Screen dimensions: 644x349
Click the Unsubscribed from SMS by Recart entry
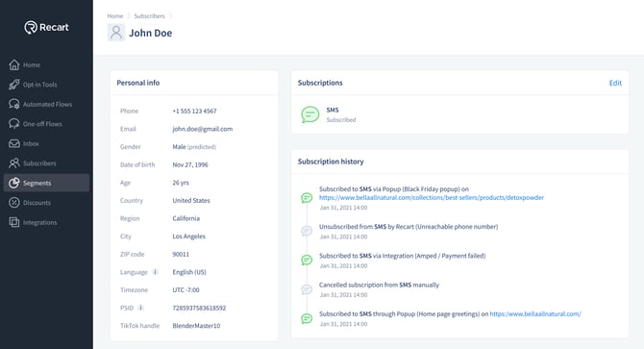[x=409, y=226]
